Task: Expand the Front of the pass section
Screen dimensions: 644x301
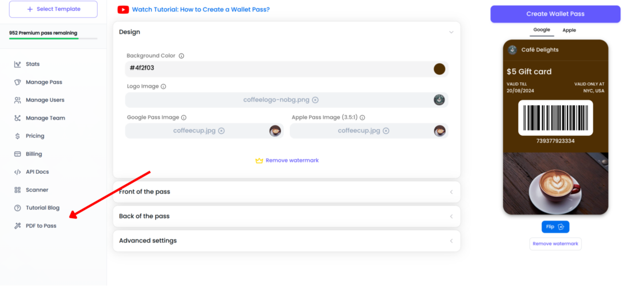Action: tap(451, 192)
